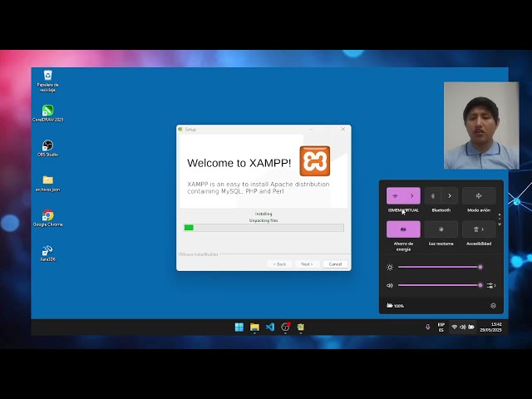The height and width of the screenshot is (399, 532).
Task: Click the XAMPP orange logo
Action: pyautogui.click(x=314, y=161)
